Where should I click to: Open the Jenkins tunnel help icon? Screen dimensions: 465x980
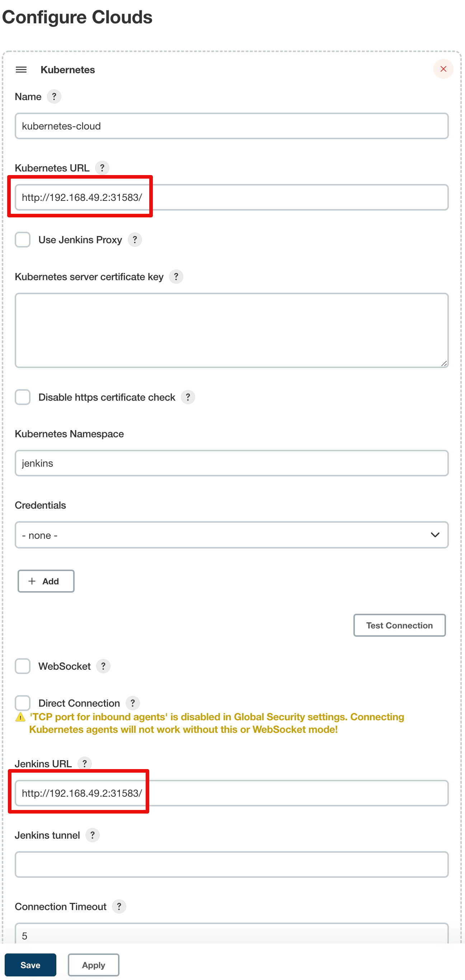93,835
